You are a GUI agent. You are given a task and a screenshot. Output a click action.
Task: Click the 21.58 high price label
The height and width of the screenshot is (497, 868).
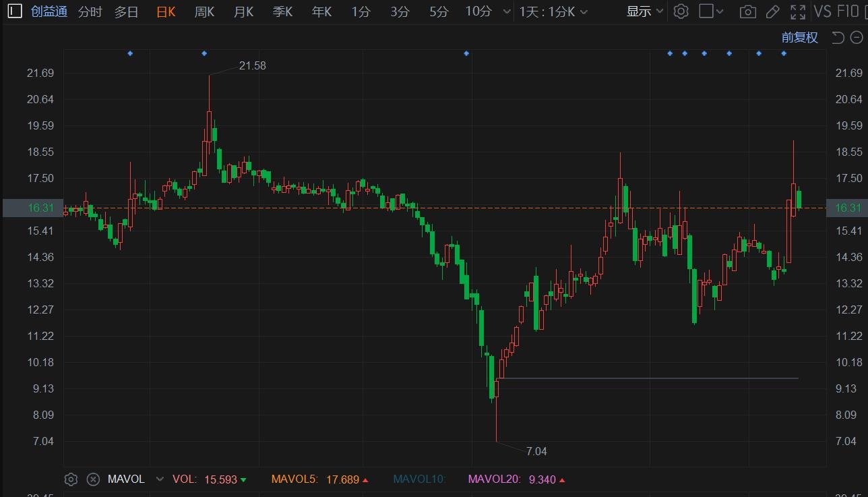tap(253, 65)
